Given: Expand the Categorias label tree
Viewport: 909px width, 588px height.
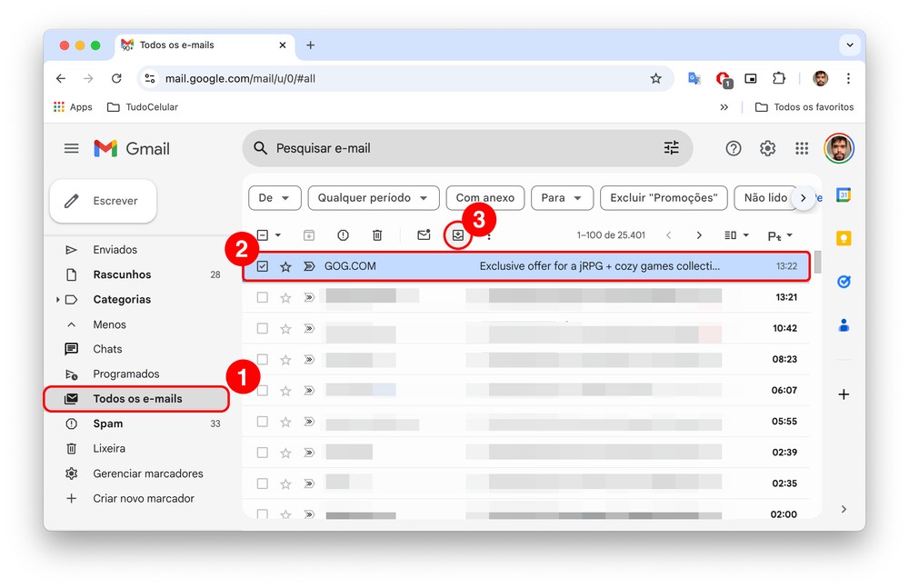Looking at the screenshot, I should pos(58,300).
